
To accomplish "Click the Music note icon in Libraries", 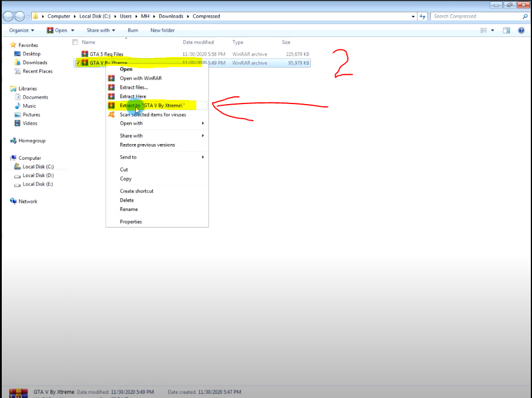I will point(17,106).
